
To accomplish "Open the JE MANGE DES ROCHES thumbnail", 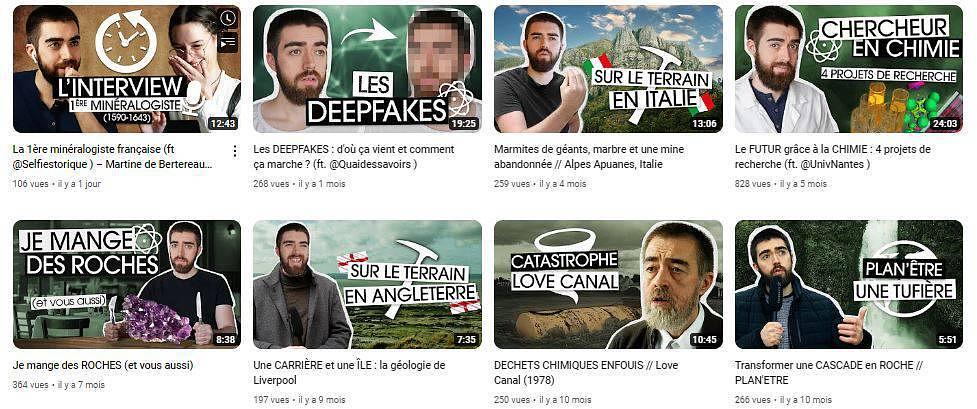I will click(126, 284).
